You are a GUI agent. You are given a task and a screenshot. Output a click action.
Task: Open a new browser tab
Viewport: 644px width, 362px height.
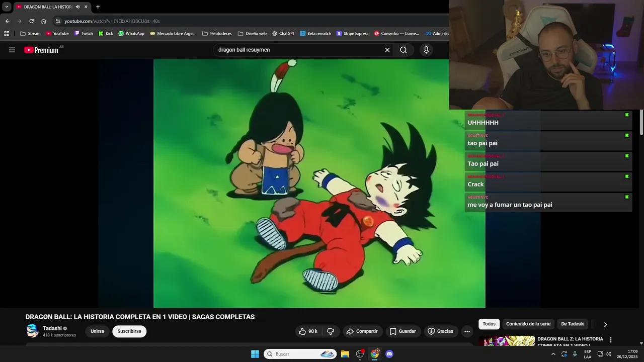pyautogui.click(x=98, y=7)
